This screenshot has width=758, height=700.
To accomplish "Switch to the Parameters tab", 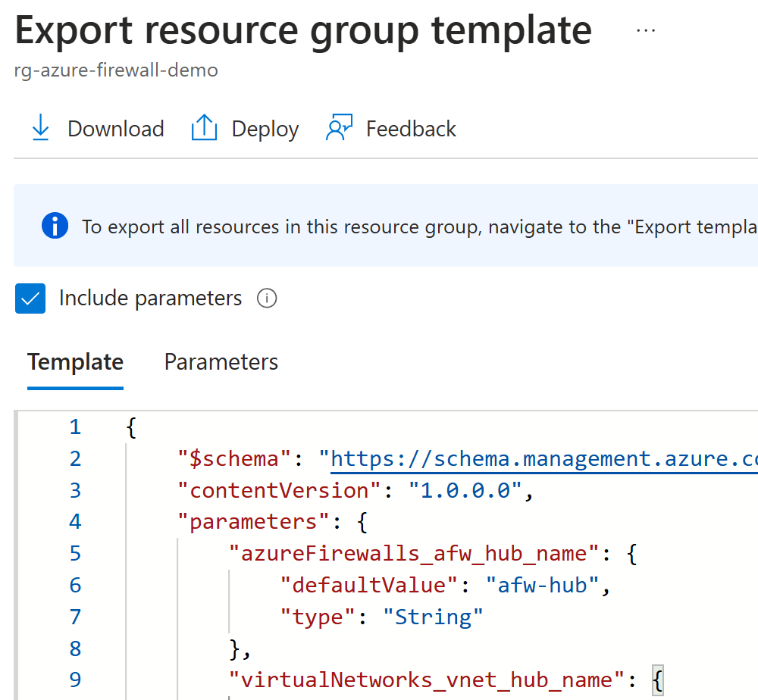I will coord(221,362).
